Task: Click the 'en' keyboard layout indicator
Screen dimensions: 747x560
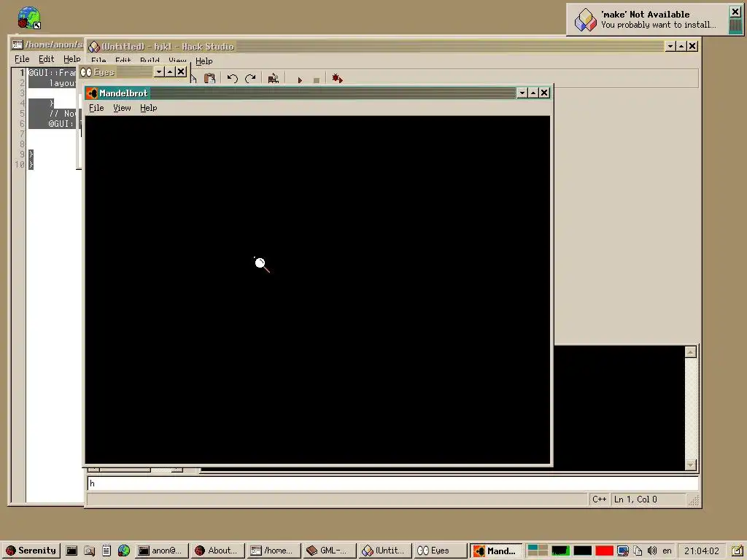Action: pos(667,551)
